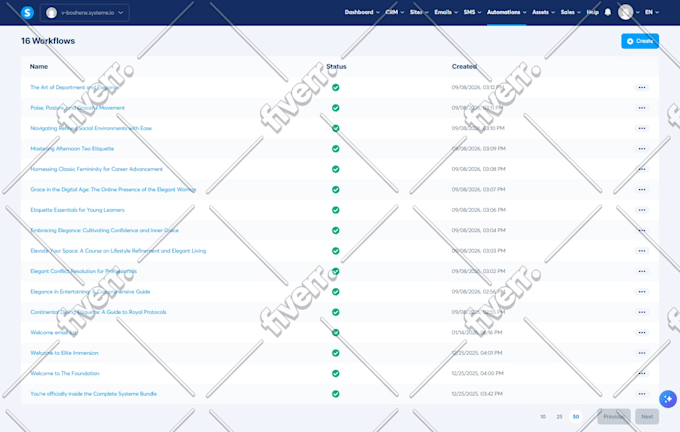This screenshot has height=432, width=680.
Task: Go to the Next page
Action: pos(647,417)
